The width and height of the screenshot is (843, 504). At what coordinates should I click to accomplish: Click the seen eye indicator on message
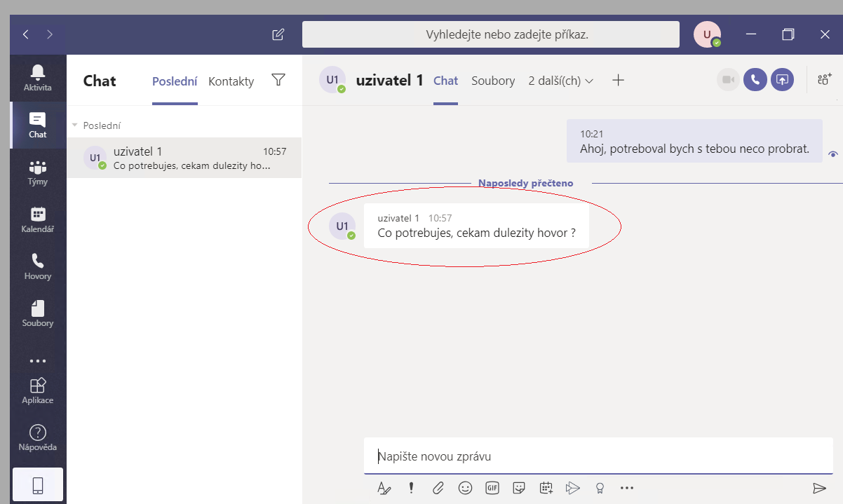point(832,154)
